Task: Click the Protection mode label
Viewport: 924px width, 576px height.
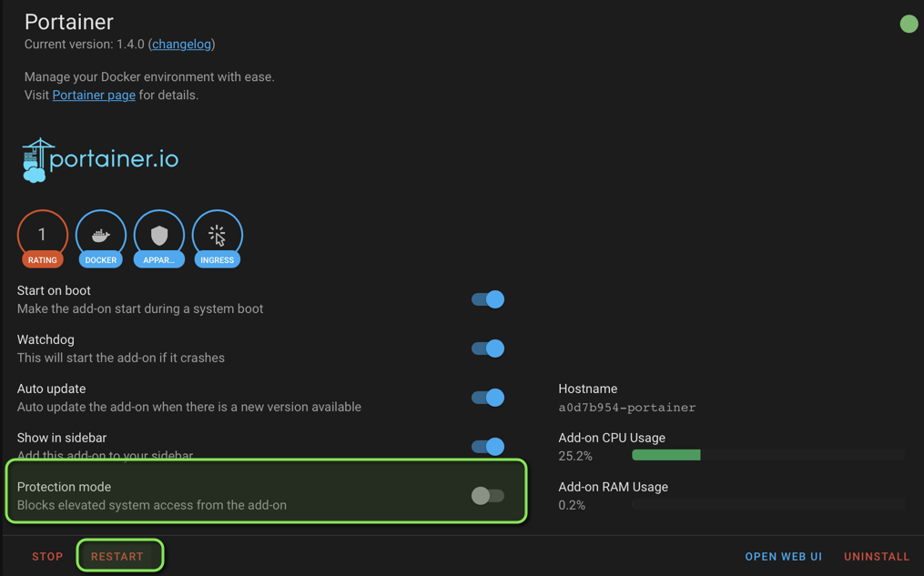Action: [64, 487]
